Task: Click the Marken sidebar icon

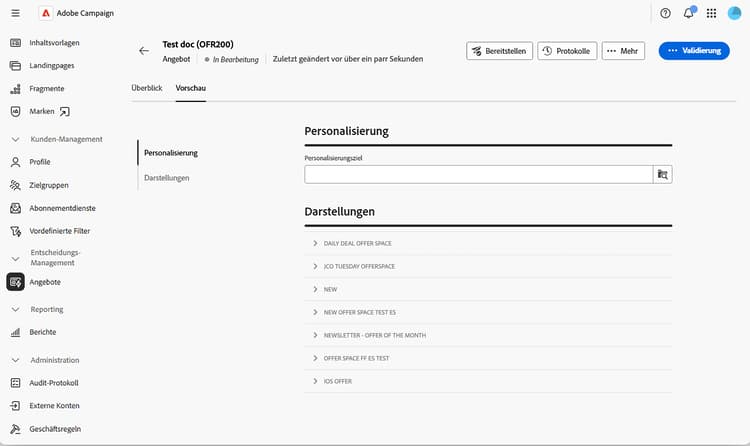Action: coord(15,112)
